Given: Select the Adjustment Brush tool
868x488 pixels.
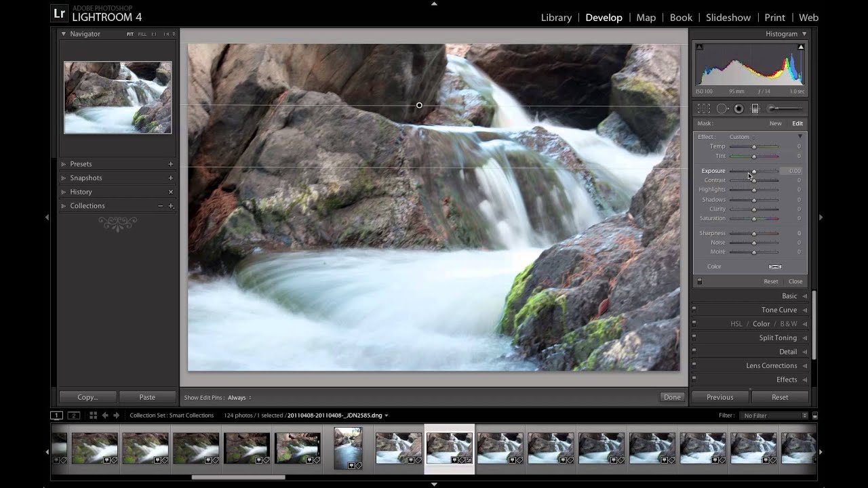Looking at the screenshot, I should pyautogui.click(x=785, y=108).
